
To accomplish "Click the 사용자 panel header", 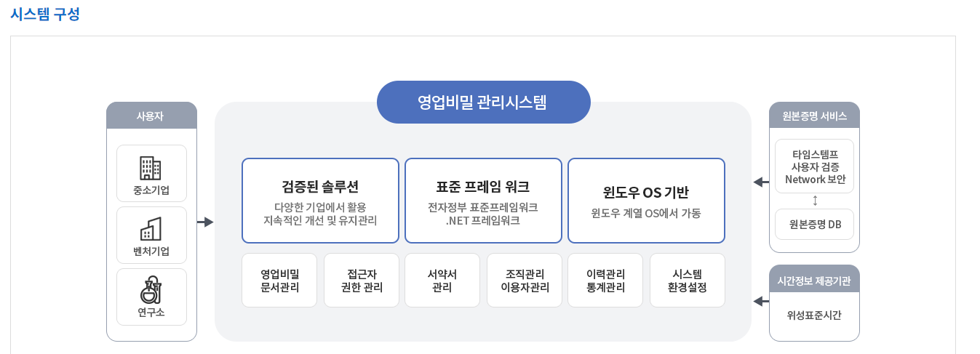I will tap(151, 116).
